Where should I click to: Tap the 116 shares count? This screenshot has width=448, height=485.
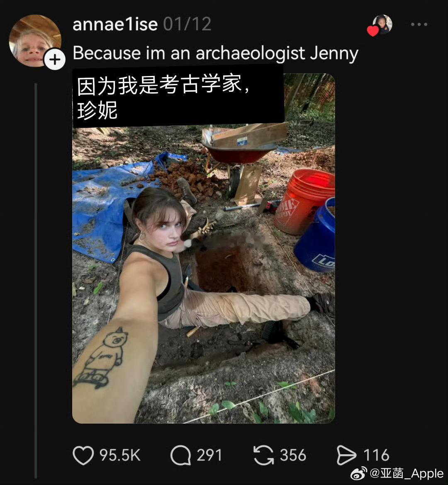[x=376, y=455]
